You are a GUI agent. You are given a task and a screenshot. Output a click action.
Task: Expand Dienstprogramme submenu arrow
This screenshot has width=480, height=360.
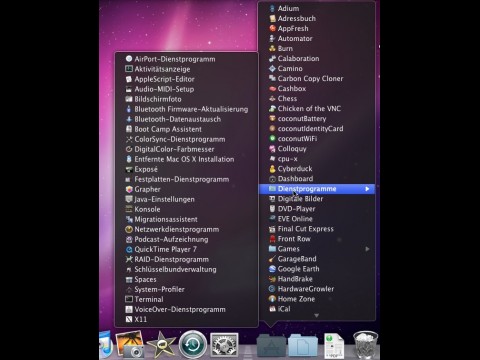pyautogui.click(x=367, y=189)
